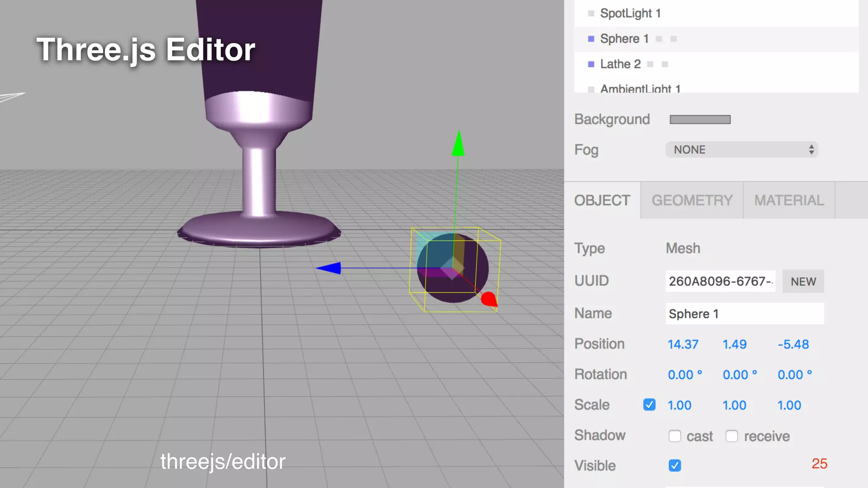Open the Fog type dropdown

741,150
